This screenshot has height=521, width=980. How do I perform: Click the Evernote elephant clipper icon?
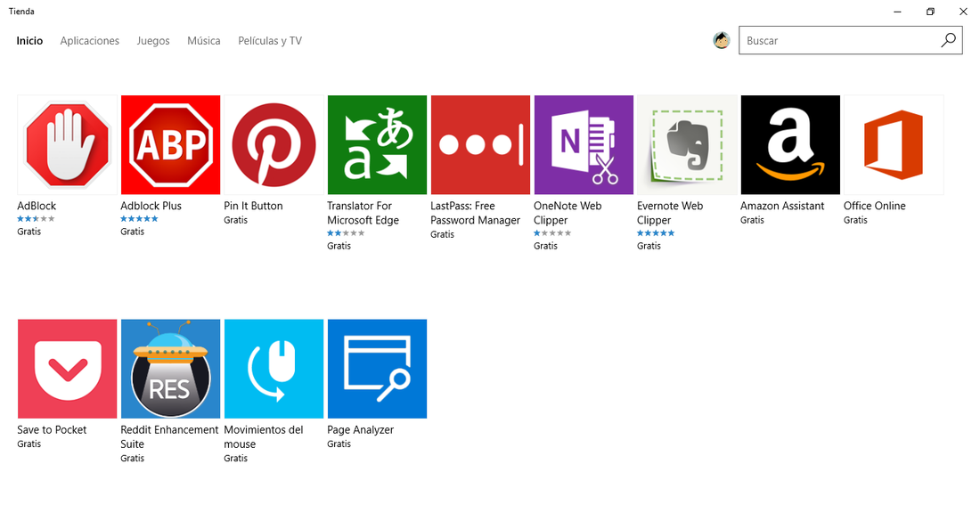pyautogui.click(x=687, y=145)
